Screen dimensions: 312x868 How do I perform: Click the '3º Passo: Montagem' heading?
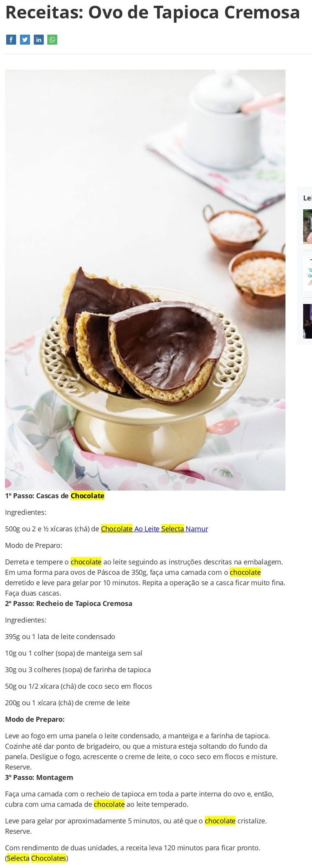39,777
